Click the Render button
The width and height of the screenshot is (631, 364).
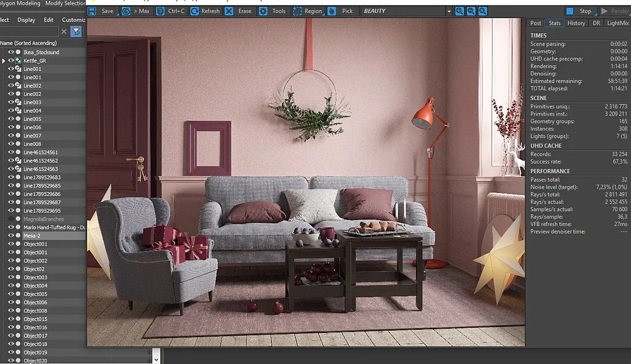(615, 11)
